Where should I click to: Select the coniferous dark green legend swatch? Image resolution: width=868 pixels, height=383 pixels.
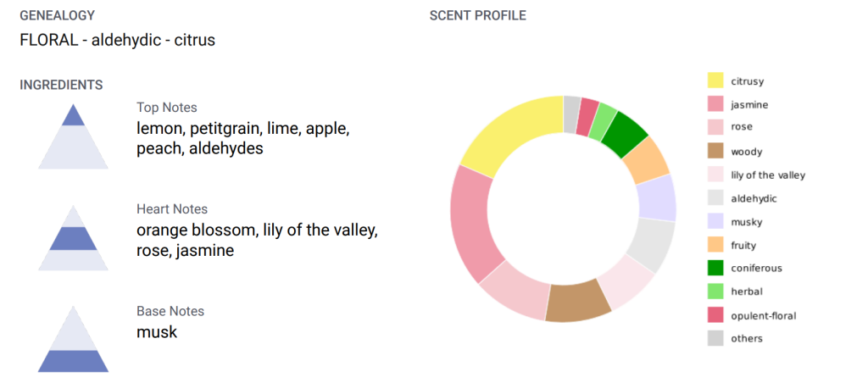coord(715,269)
